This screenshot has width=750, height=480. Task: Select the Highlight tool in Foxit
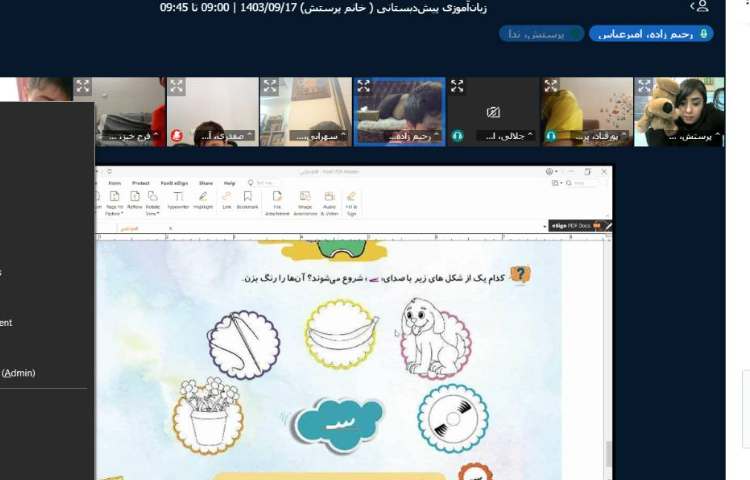coord(203,200)
